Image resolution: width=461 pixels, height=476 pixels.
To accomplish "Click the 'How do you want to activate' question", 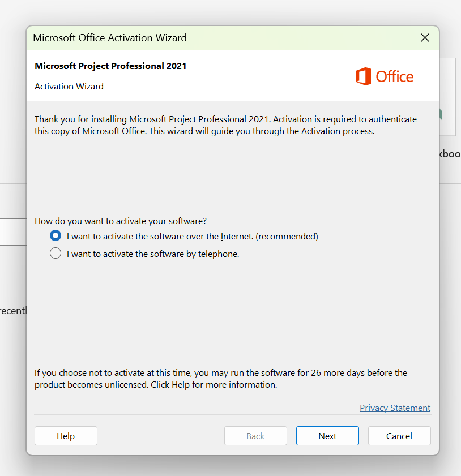I will click(121, 221).
